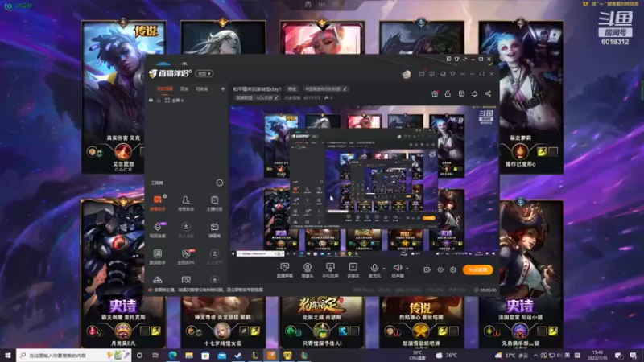The image size is (644, 362).
Task: Click the greyed download tool under 房管助手
Action: coord(186,230)
